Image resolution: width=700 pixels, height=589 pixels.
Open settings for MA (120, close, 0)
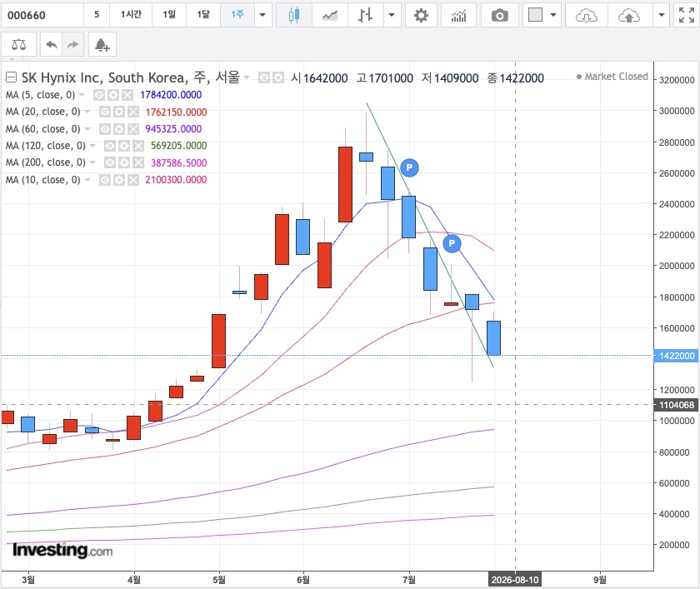124,146
